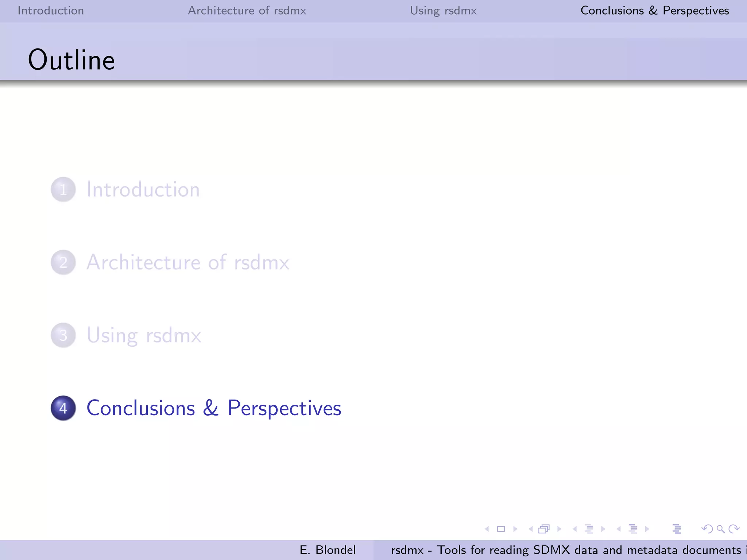The width and height of the screenshot is (747, 560).
Task: Go to next frame arrow
Action: 559,529
